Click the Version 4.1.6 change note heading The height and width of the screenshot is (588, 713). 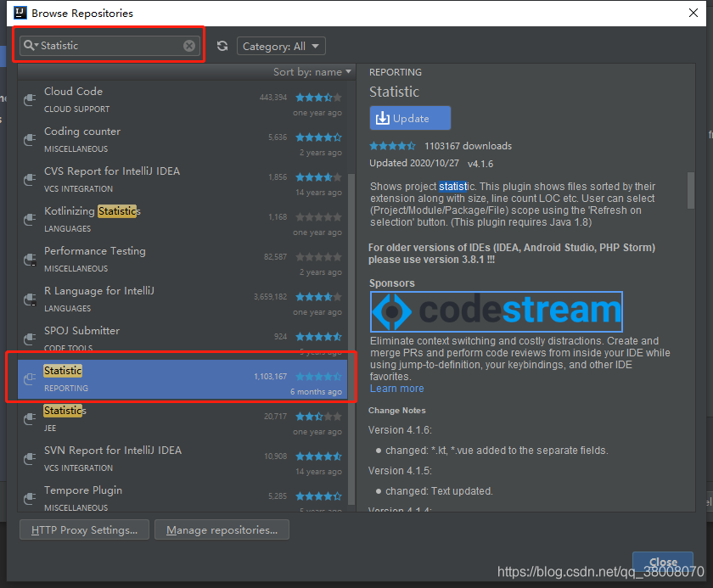[x=400, y=430]
